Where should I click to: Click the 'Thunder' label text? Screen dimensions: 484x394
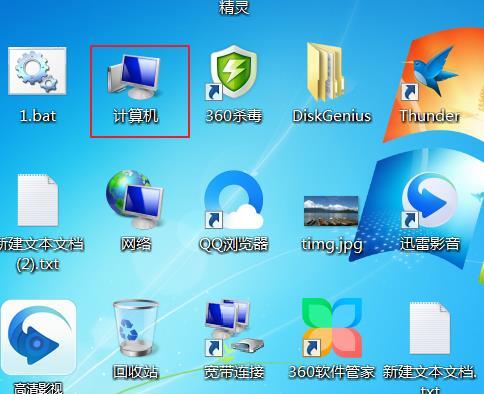click(430, 116)
